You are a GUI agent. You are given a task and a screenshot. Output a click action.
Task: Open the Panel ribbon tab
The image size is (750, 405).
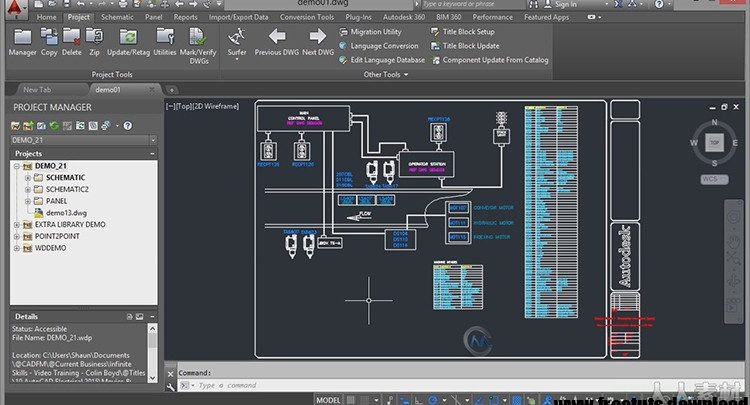click(154, 17)
